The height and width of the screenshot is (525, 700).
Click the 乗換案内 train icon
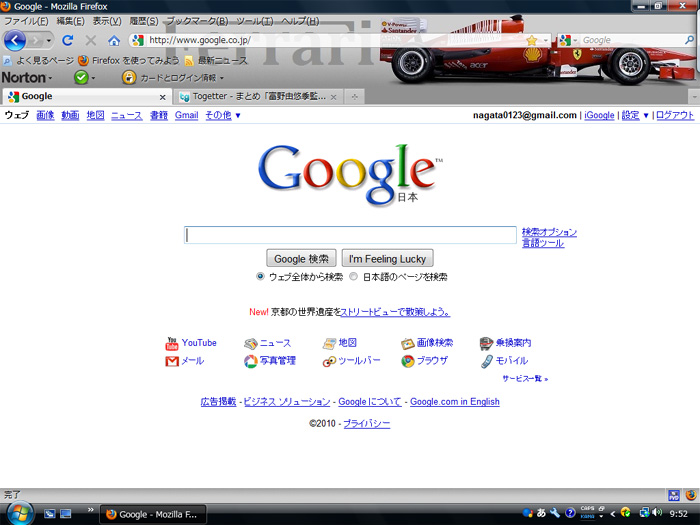click(486, 343)
